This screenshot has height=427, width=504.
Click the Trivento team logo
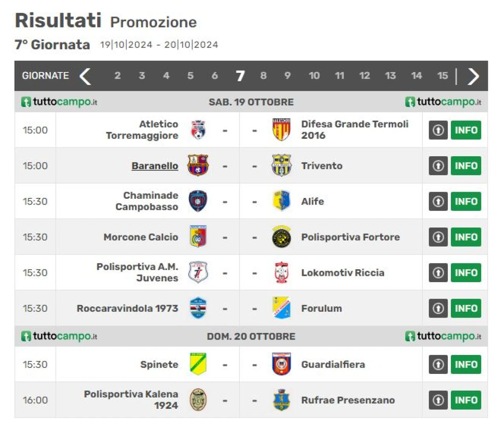pyautogui.click(x=281, y=165)
